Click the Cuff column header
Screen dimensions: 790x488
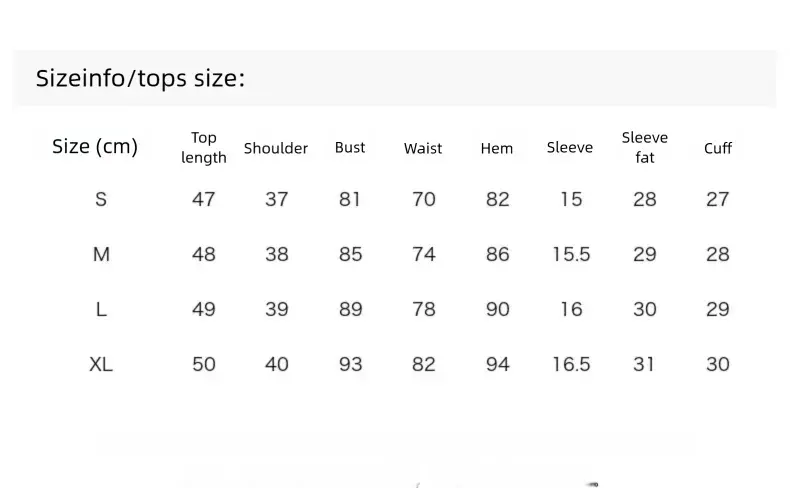click(x=717, y=148)
